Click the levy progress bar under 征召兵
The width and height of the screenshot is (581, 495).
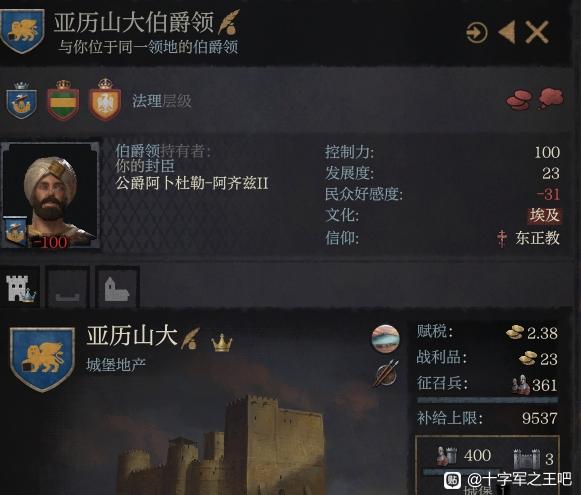(487, 400)
